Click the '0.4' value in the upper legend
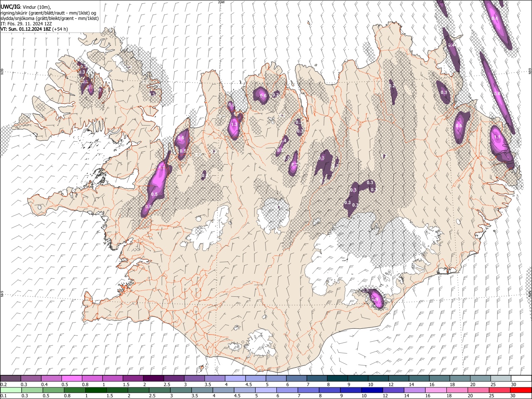The image size is (532, 399). click(x=44, y=384)
